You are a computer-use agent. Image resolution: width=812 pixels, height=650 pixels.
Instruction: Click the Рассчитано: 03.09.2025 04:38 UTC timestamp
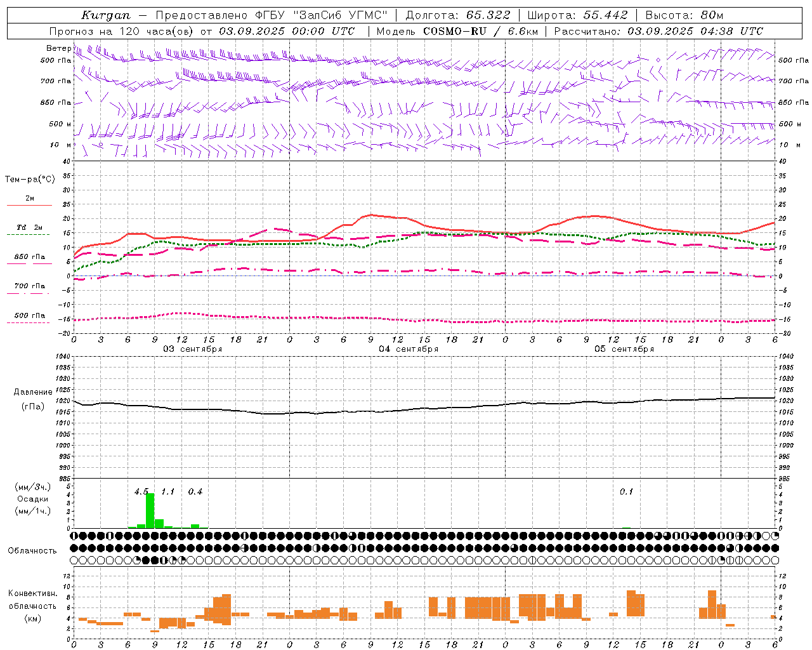pyautogui.click(x=658, y=31)
